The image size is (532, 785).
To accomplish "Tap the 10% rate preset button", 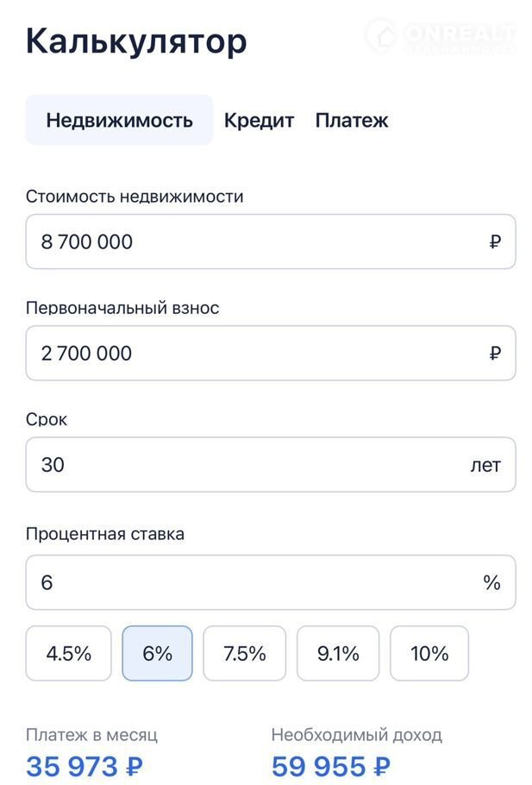I will point(429,654).
